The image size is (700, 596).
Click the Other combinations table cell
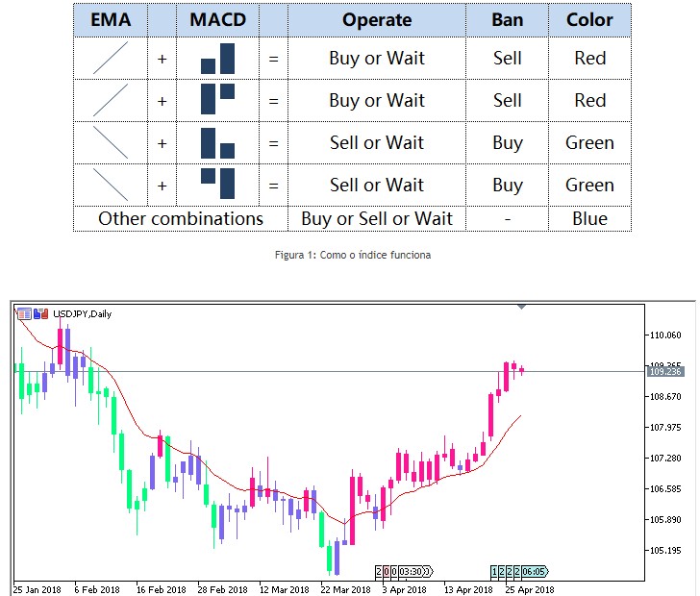tap(181, 218)
